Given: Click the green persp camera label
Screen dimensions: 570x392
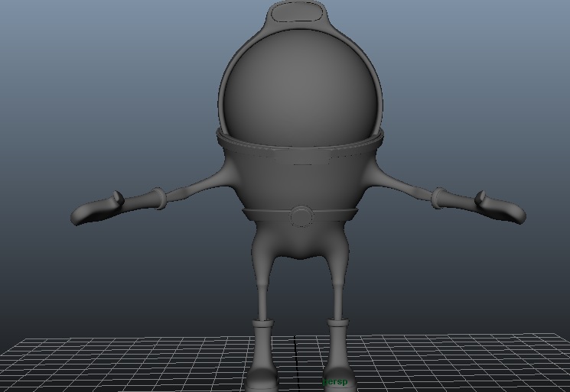Looking at the screenshot, I should click(334, 381).
